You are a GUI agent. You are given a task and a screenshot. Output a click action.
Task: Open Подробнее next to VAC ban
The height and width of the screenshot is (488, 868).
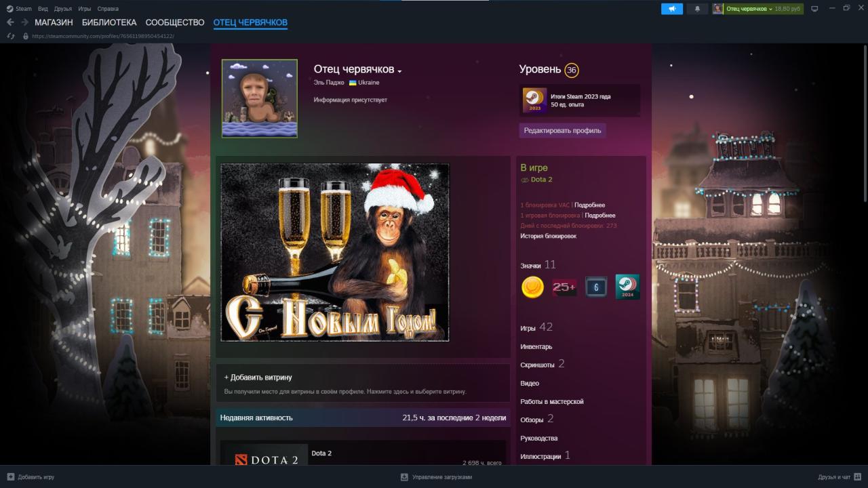click(x=590, y=205)
